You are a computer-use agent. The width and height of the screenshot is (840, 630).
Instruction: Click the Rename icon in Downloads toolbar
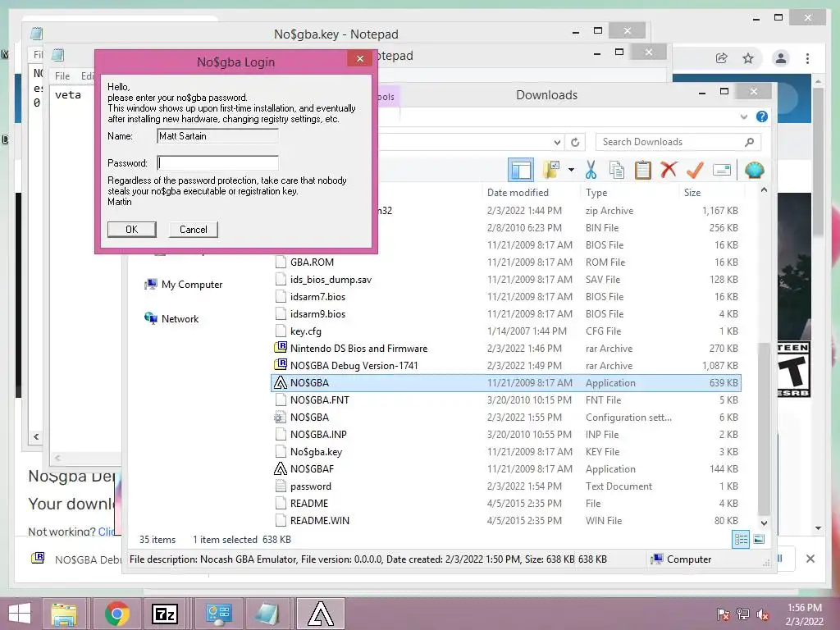(x=722, y=171)
